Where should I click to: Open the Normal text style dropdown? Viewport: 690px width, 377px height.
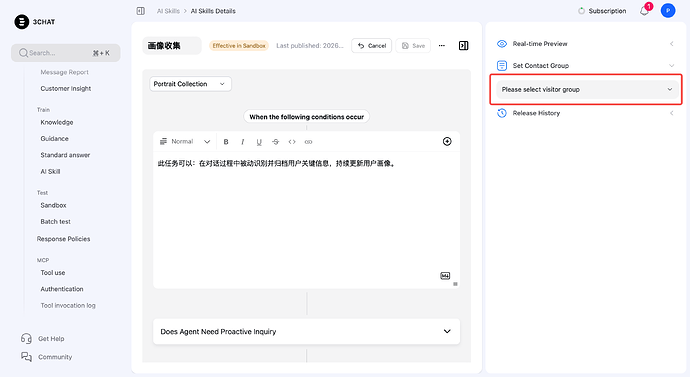[x=185, y=142]
